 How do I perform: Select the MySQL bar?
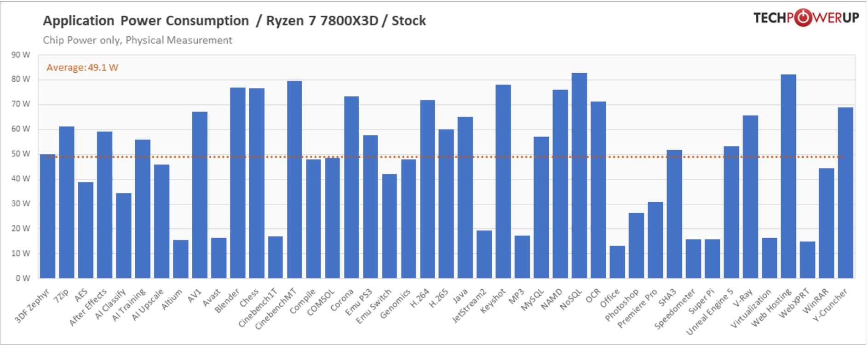541,207
